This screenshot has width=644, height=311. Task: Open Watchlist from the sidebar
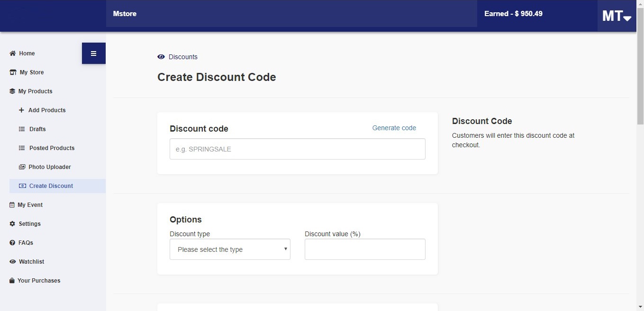pos(31,262)
